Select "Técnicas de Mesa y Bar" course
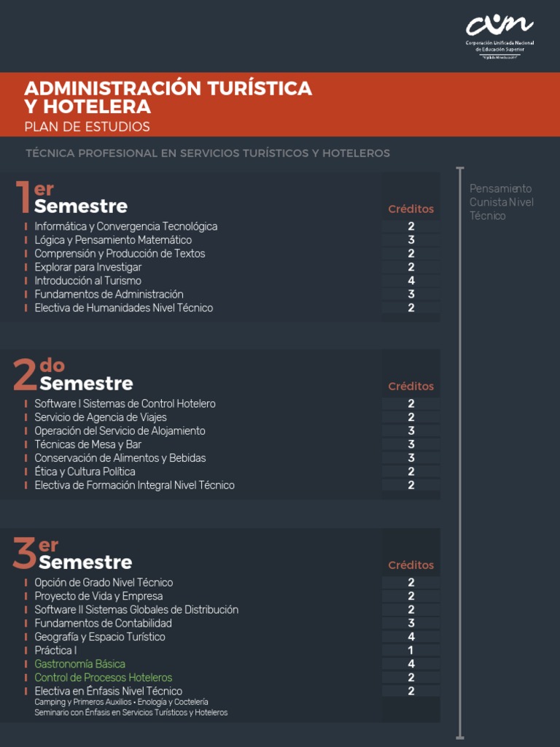This screenshot has height=747, width=560. tap(87, 444)
